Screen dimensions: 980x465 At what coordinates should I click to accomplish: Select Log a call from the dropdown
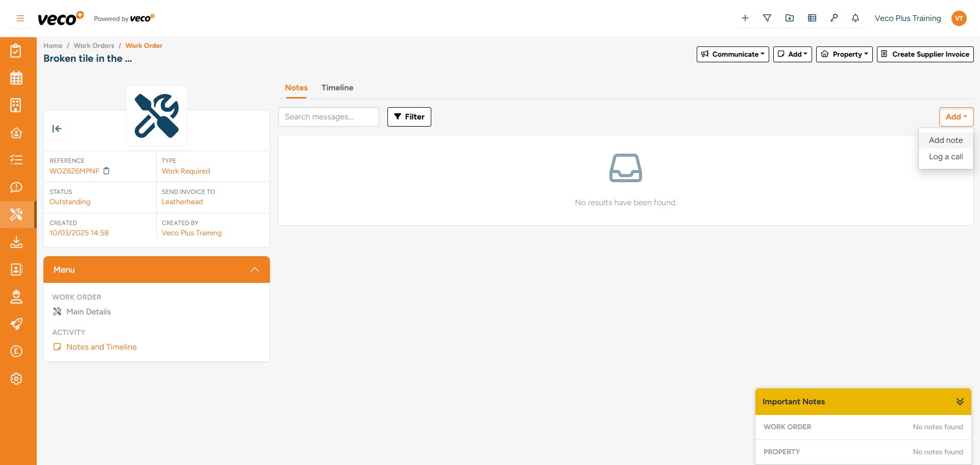pos(946,157)
